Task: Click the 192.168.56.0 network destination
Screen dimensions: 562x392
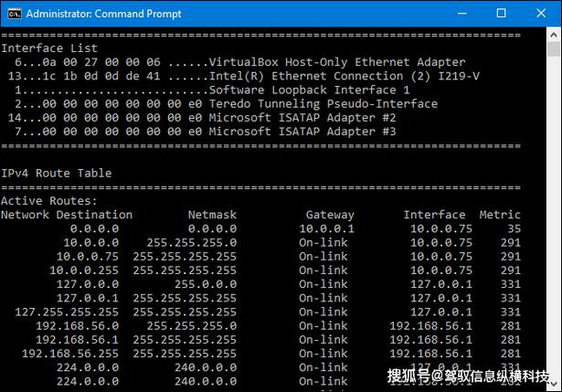Action: 77,325
